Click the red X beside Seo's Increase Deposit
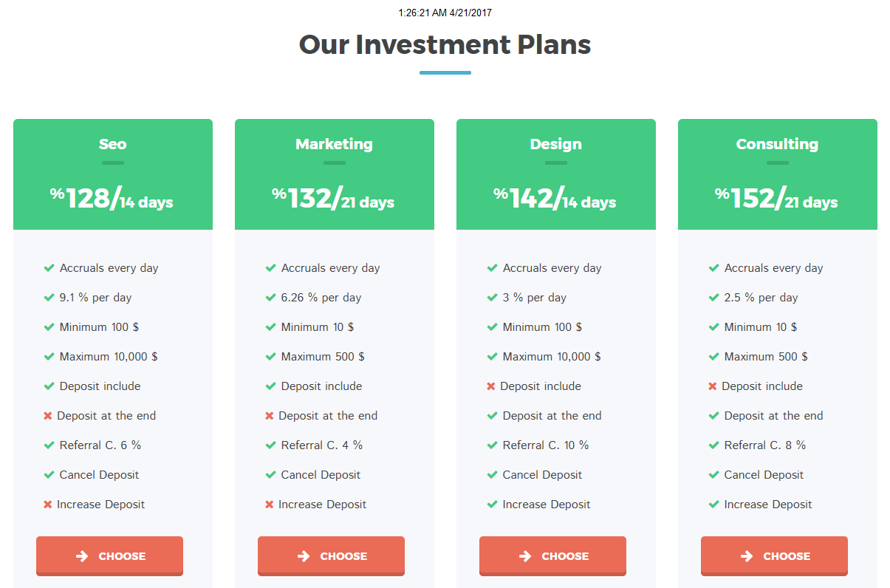The width and height of the screenshot is (890, 588). tap(48, 505)
